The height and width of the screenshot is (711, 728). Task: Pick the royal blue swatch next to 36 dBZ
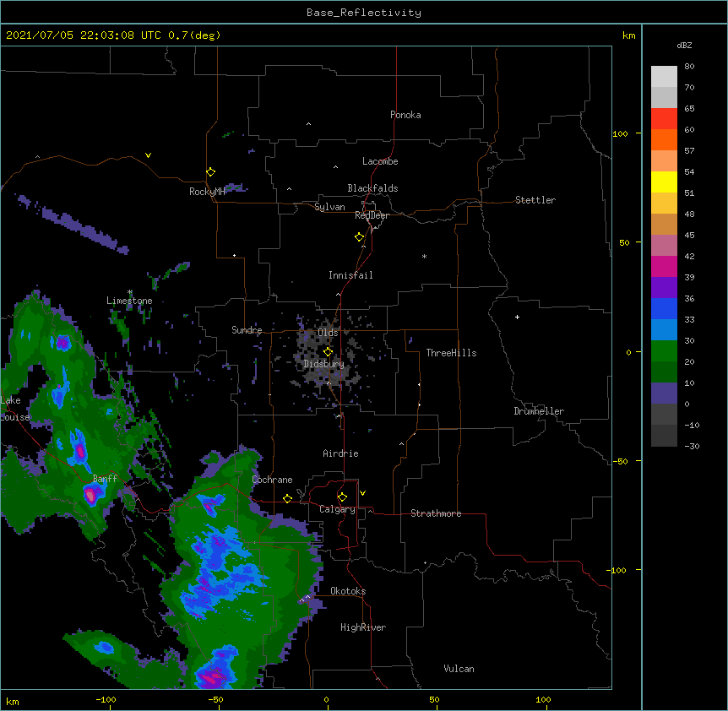(664, 308)
